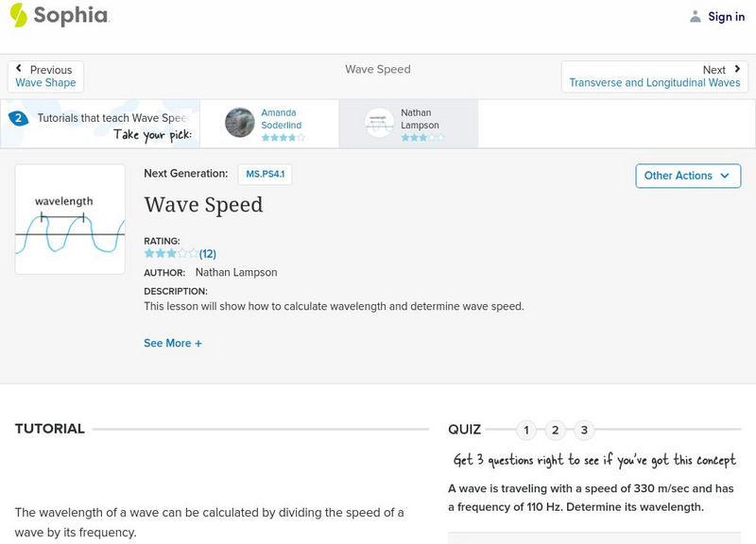This screenshot has height=544, width=756.
Task: Open the Other Actions dropdown
Action: click(687, 176)
